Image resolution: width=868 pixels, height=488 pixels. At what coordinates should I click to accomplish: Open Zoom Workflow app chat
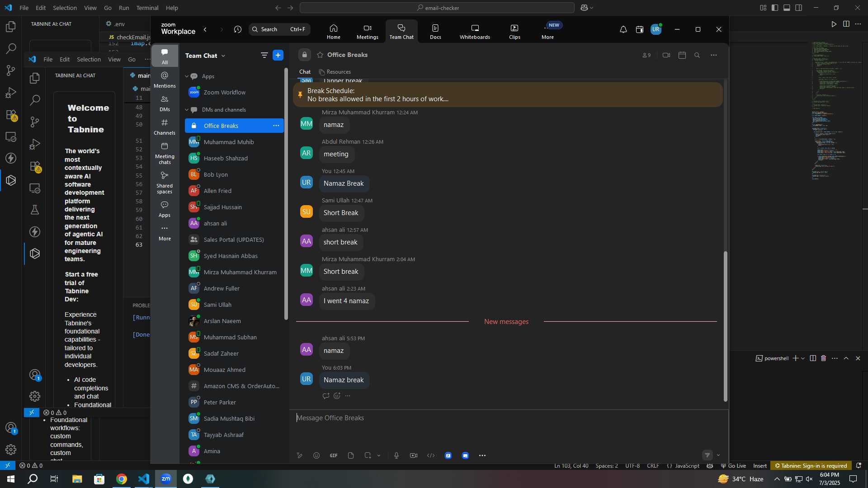[x=234, y=92]
